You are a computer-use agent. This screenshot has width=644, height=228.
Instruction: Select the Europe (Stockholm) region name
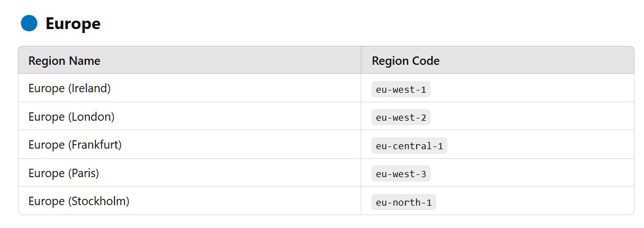79,201
